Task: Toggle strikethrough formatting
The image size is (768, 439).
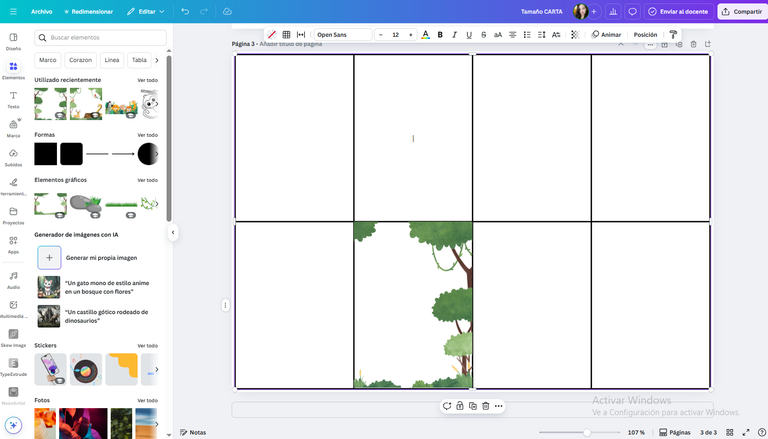Action: tap(483, 34)
